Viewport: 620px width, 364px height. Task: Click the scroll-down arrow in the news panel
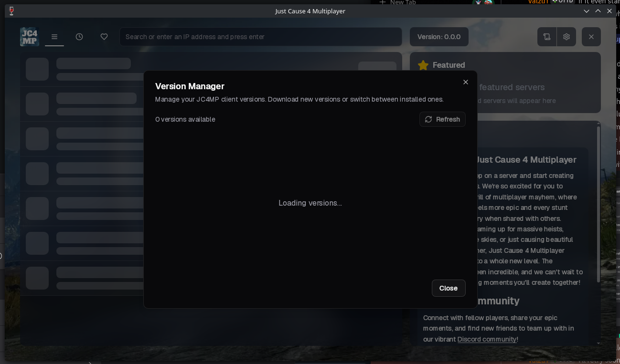(599, 343)
